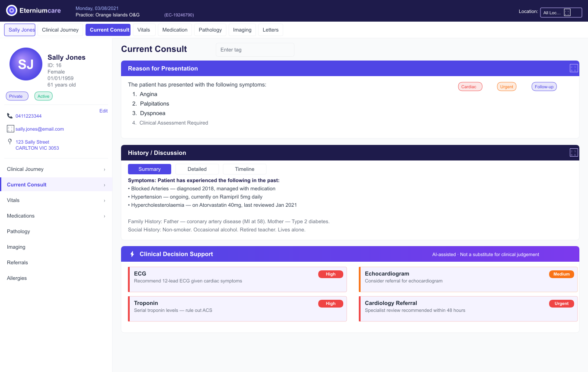
Task: Open the Location dropdown
Action: click(561, 13)
